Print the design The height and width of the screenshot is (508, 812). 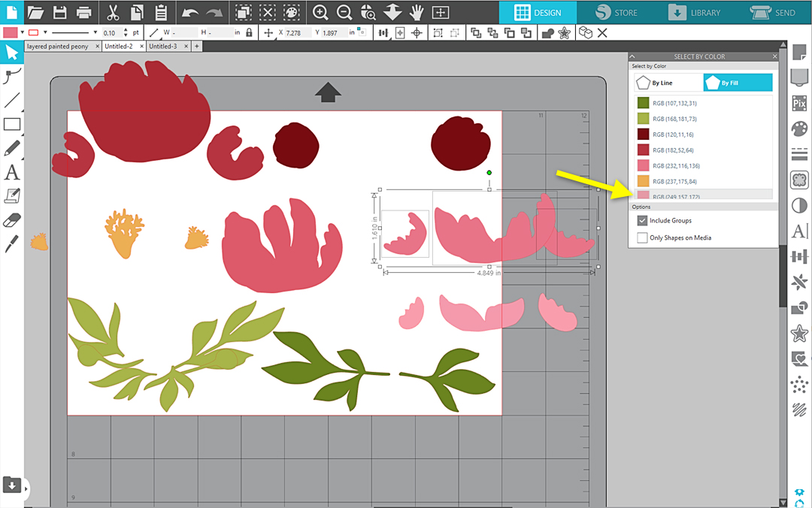(83, 12)
